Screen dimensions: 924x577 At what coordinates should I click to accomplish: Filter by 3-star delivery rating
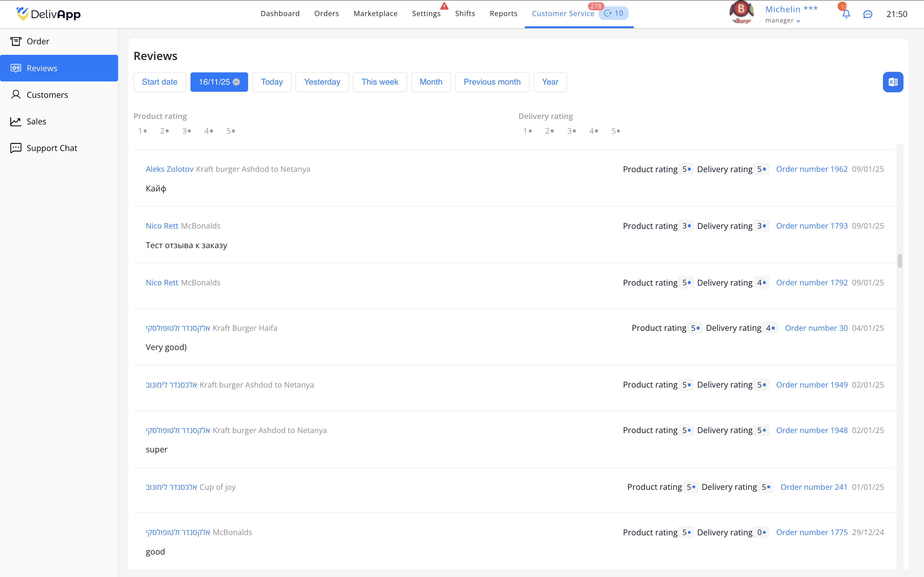click(x=572, y=131)
